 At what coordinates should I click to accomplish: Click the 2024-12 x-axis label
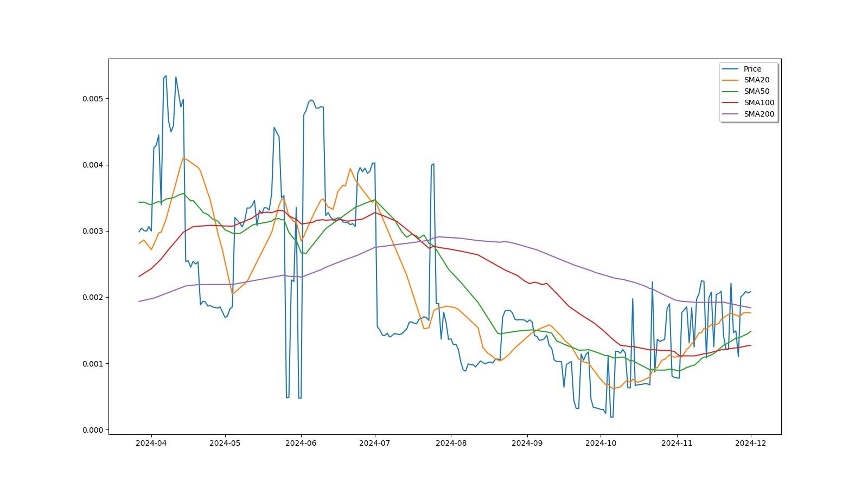tap(751, 443)
